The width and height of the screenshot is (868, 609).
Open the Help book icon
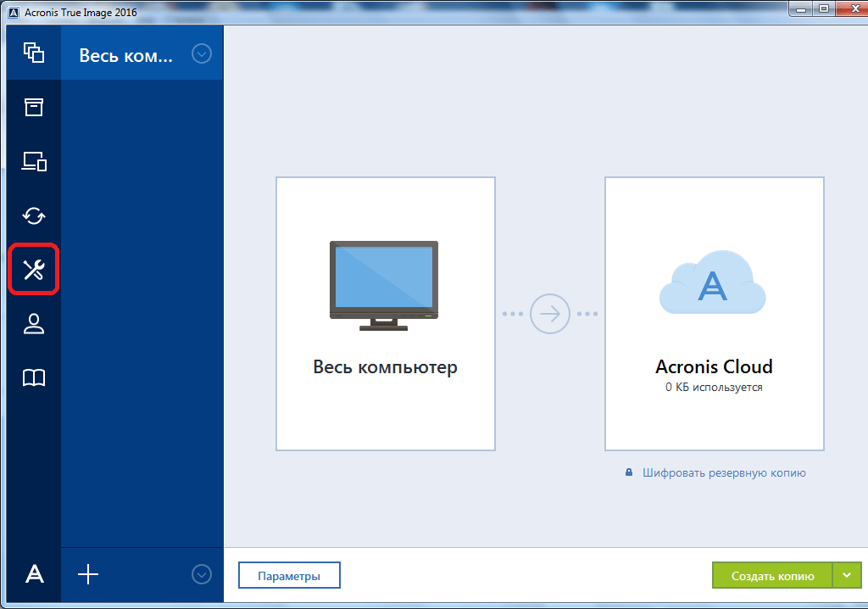coord(34,378)
